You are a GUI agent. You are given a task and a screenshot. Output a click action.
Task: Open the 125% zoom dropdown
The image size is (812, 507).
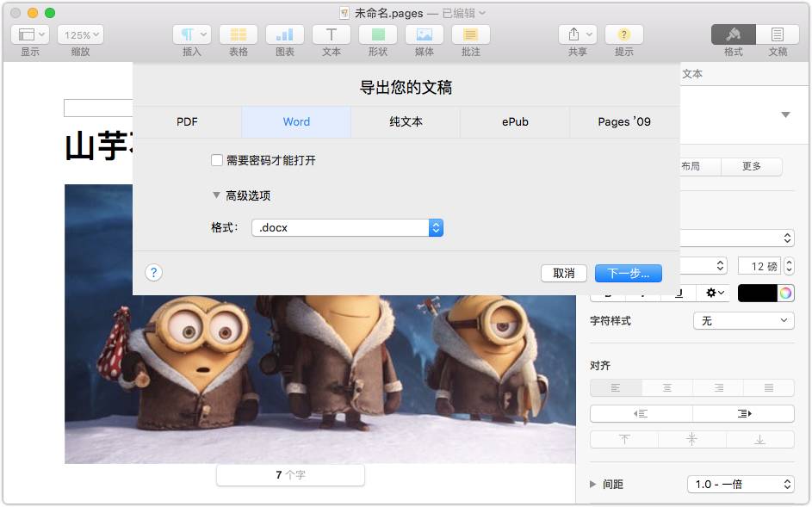[x=80, y=34]
